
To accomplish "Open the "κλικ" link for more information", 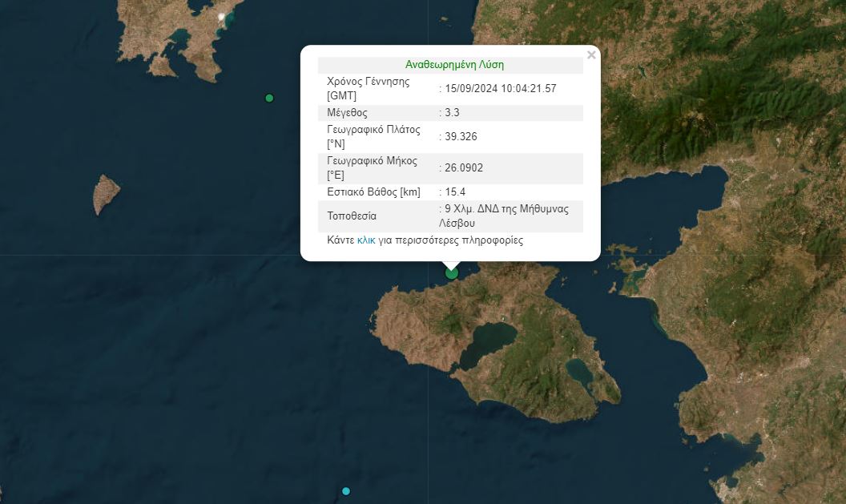I will [x=366, y=240].
